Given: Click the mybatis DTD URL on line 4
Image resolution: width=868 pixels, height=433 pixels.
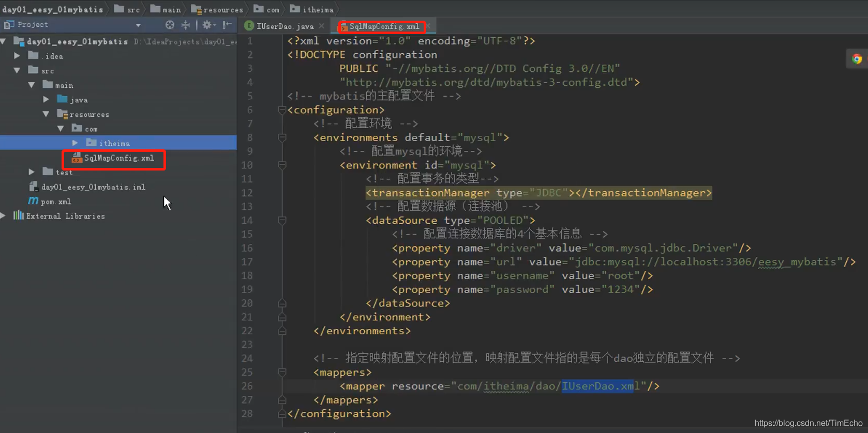Looking at the screenshot, I should [x=486, y=82].
